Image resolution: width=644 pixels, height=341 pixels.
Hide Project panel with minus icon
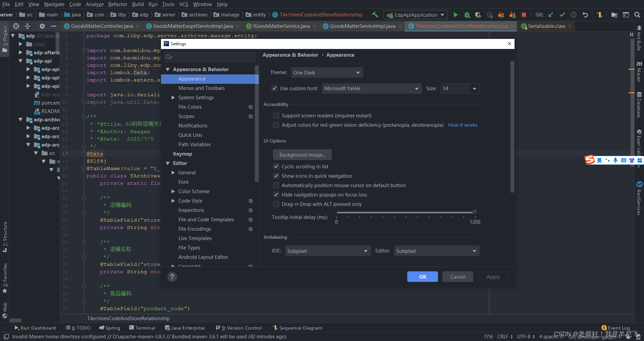[53, 26]
